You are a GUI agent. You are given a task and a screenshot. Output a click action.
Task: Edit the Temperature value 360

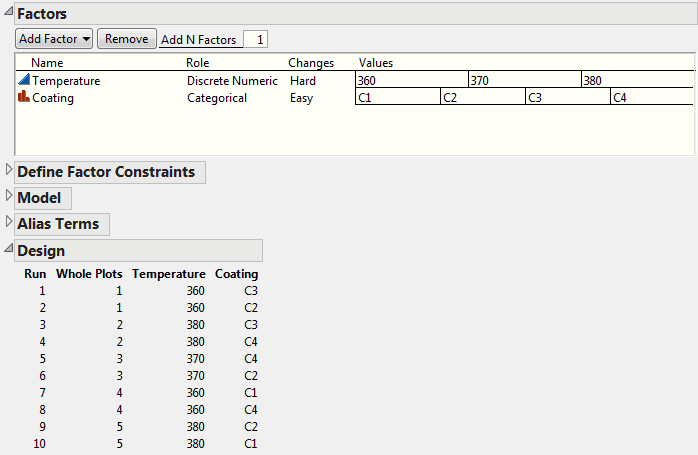412,80
